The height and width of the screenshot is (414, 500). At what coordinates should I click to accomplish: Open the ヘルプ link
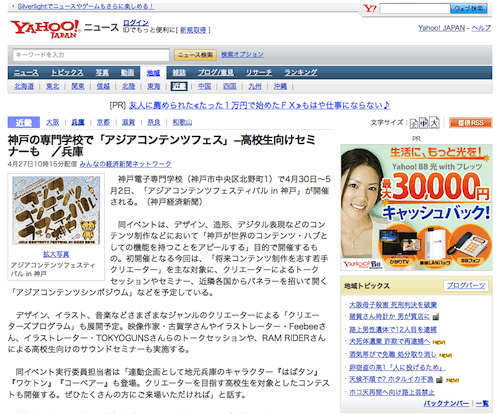pos(481,28)
